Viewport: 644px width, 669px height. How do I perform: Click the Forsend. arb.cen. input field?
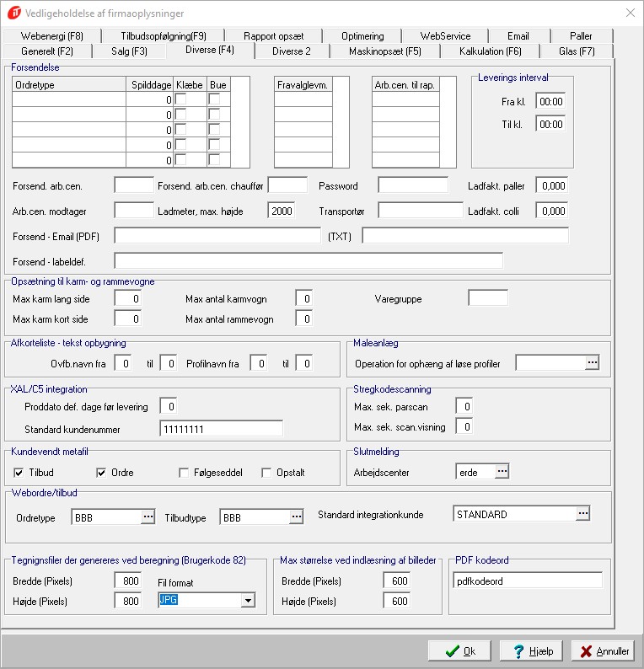pyautogui.click(x=134, y=185)
